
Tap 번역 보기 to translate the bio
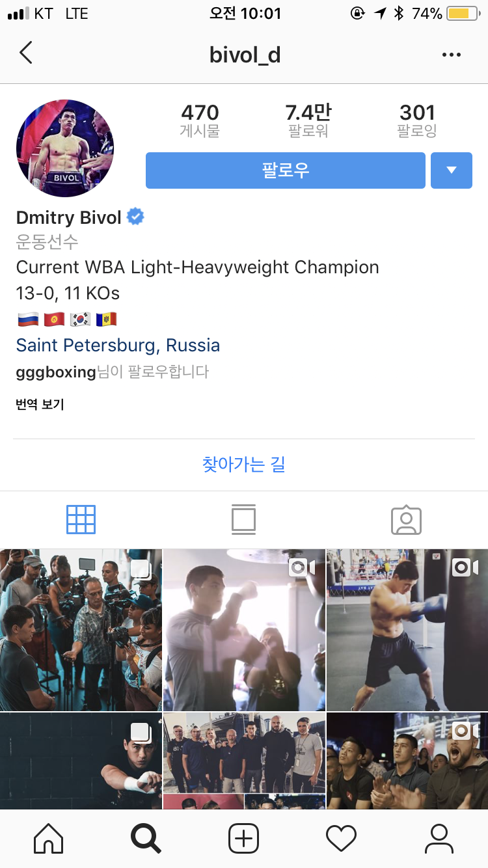pyautogui.click(x=40, y=405)
